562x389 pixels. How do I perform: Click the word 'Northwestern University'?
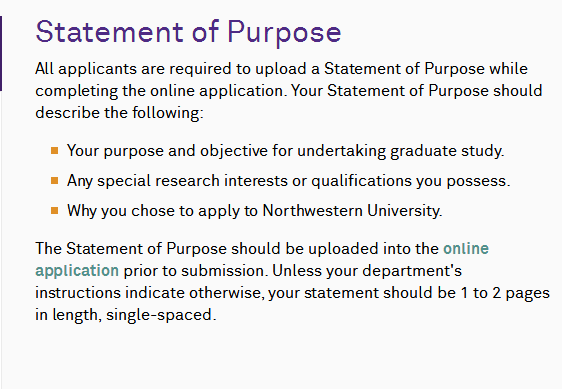coord(351,211)
